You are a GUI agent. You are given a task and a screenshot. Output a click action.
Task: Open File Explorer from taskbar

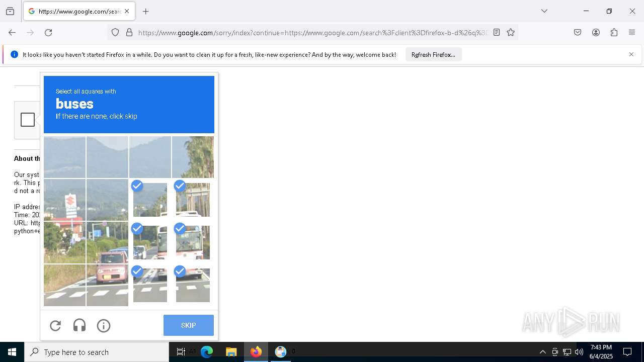click(231, 352)
